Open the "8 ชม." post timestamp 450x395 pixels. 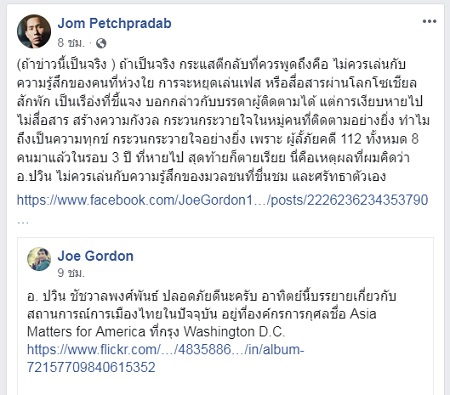tap(71, 43)
